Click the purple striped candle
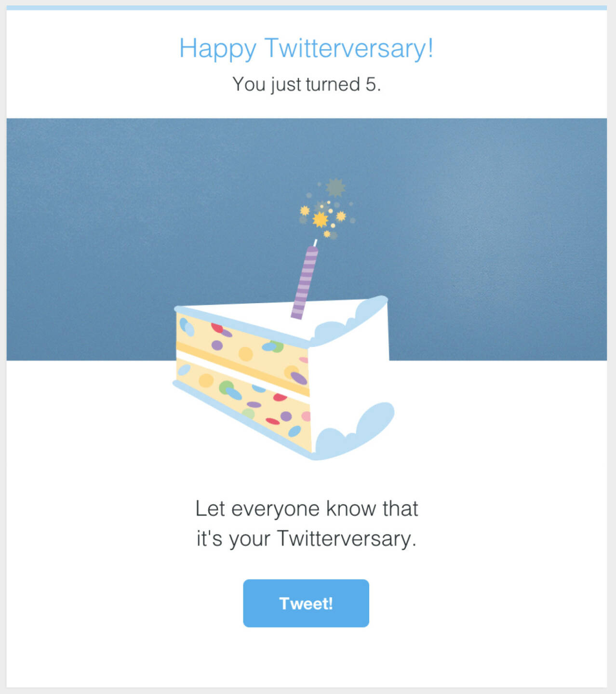The height and width of the screenshot is (694, 616). pos(304,282)
